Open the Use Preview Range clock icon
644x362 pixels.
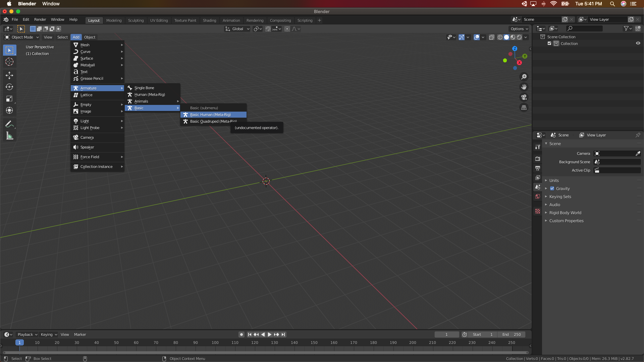tap(465, 335)
